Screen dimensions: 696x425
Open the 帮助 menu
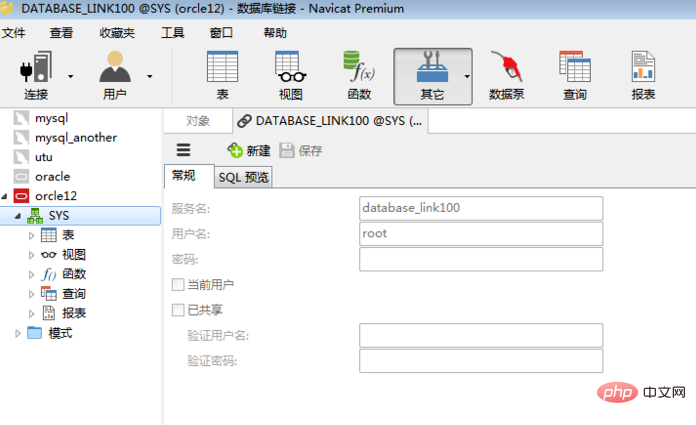[275, 33]
